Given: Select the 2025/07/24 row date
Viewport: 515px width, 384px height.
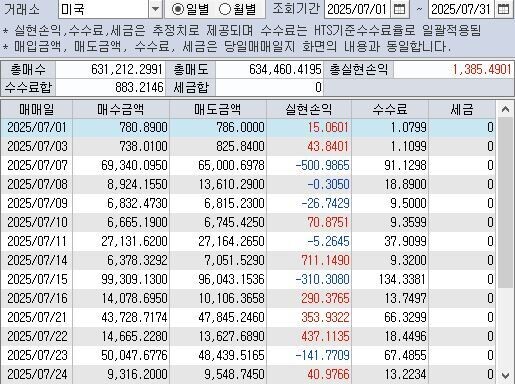Looking at the screenshot, I should [x=37, y=374].
